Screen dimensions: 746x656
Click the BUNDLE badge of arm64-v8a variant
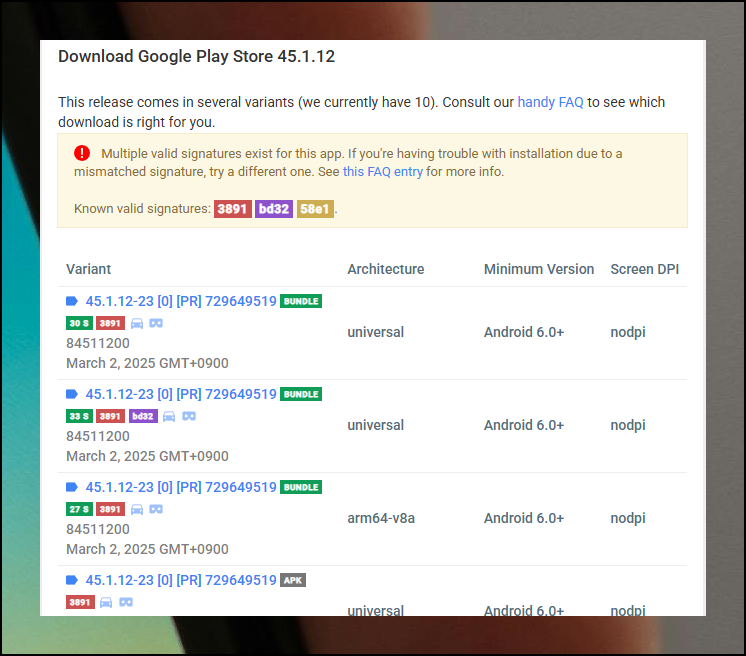(x=301, y=487)
